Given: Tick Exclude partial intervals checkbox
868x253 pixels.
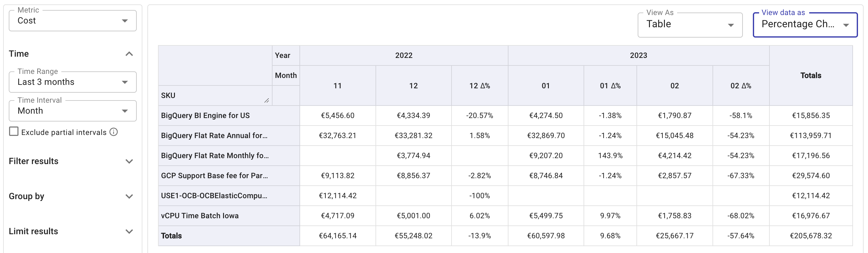Looking at the screenshot, I should (x=14, y=132).
